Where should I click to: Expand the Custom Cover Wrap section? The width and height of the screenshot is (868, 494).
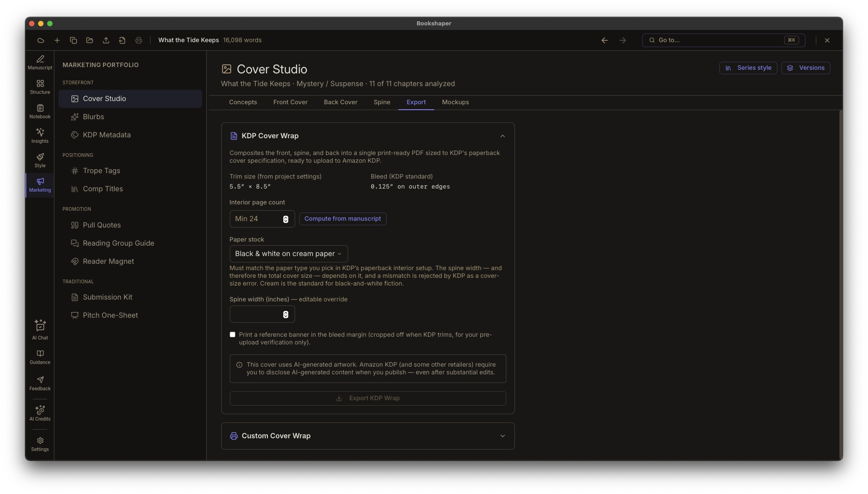502,436
